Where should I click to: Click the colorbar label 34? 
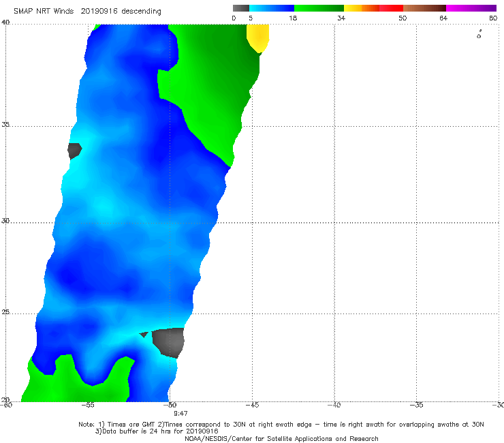[x=341, y=18]
